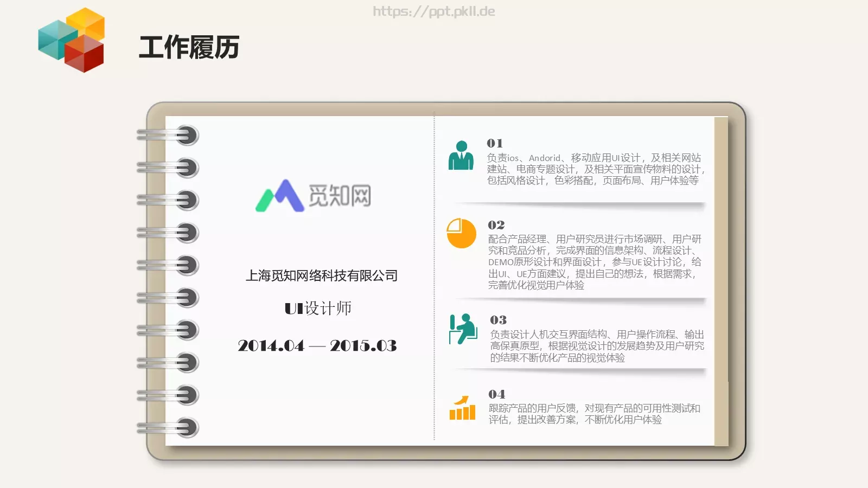Click the paragraph starting 负责设计人机交互界面结构
The image size is (868, 488).
coord(597,346)
